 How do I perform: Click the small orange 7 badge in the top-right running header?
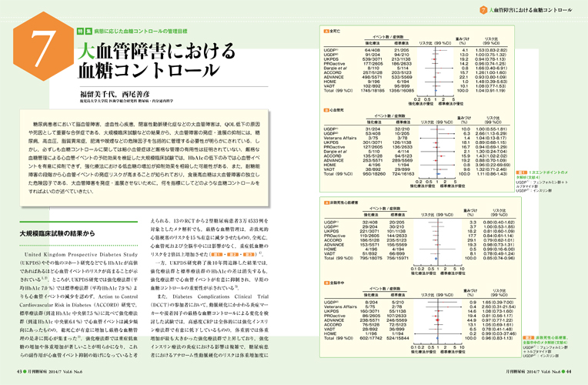484,10
